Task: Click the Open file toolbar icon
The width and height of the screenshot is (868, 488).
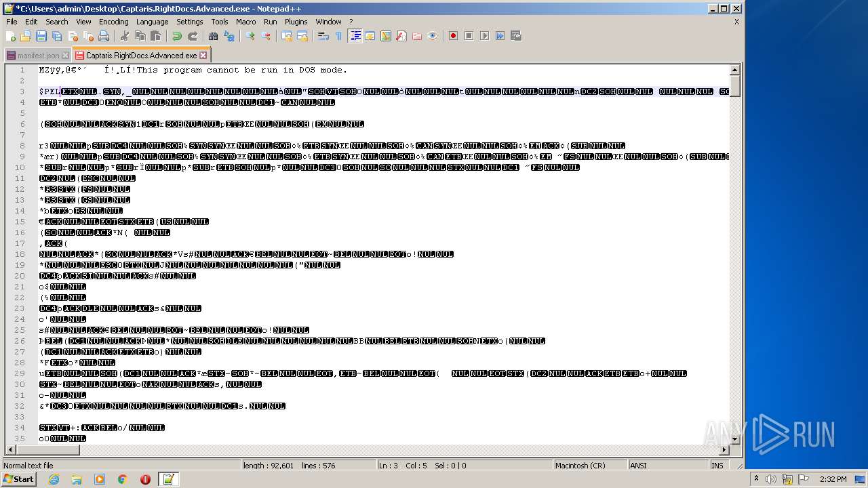Action: (x=26, y=36)
